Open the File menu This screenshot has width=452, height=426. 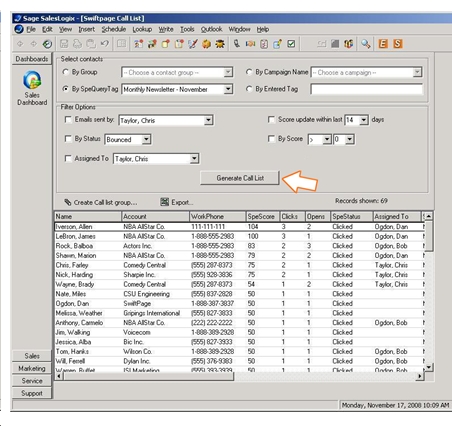coord(31,29)
